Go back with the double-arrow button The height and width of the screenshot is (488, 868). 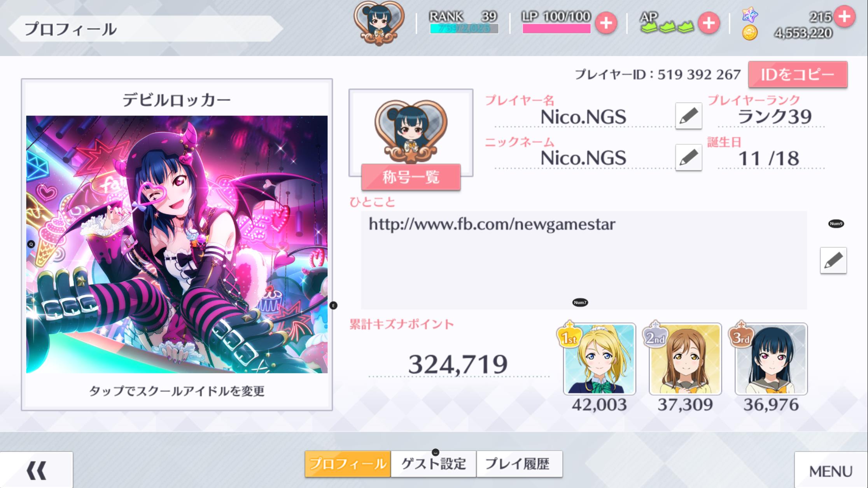coord(37,470)
